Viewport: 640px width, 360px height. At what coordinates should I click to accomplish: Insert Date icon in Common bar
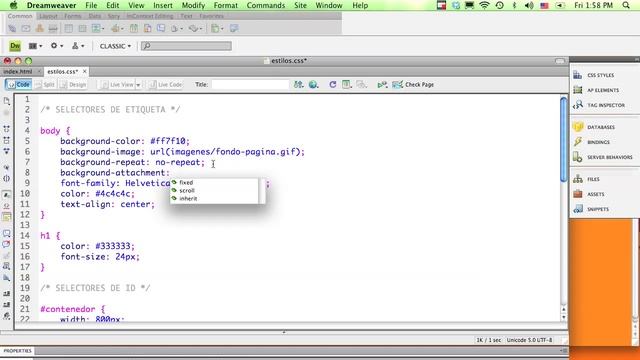133,29
